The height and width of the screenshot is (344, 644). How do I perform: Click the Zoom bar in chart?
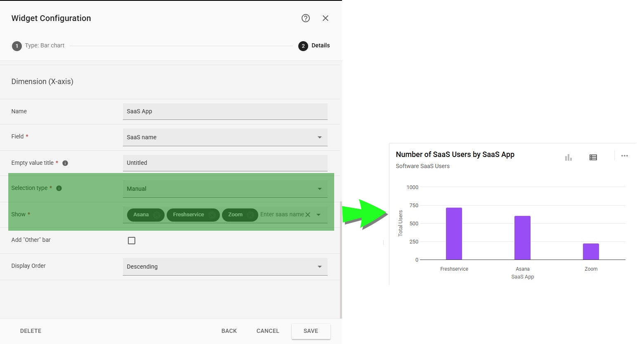point(591,252)
